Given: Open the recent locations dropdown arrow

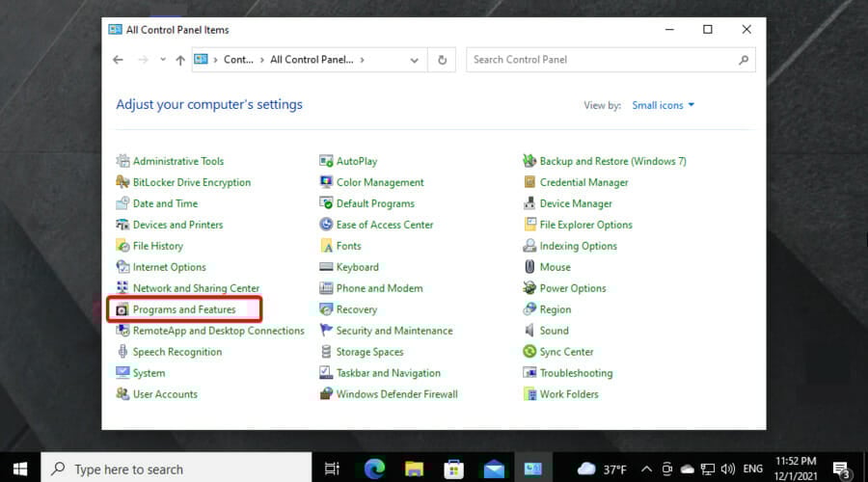Looking at the screenshot, I should (163, 59).
